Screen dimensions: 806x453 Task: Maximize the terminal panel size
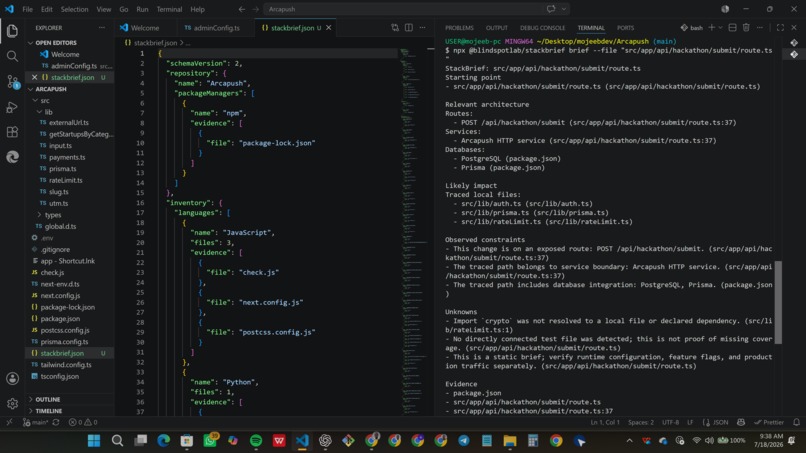click(x=780, y=28)
